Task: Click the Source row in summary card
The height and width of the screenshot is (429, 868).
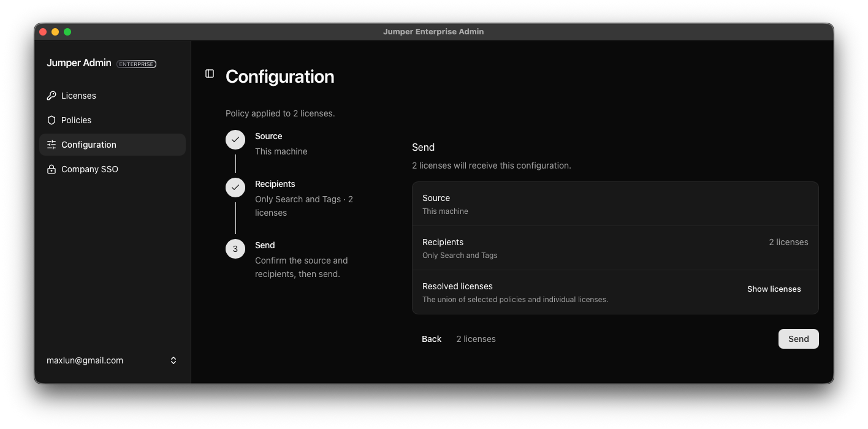Action: pyautogui.click(x=615, y=204)
